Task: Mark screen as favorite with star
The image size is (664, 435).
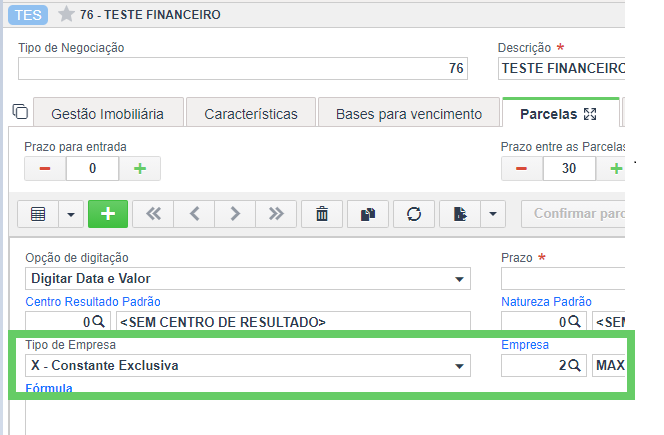Action: coord(66,15)
